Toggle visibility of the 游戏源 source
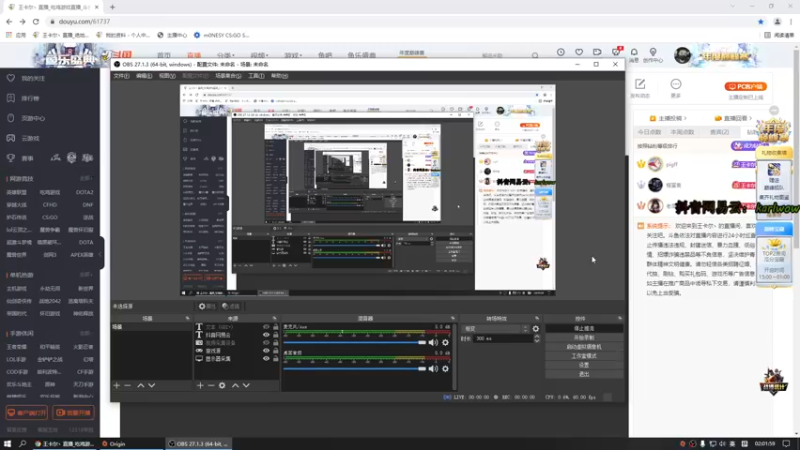 266,351
